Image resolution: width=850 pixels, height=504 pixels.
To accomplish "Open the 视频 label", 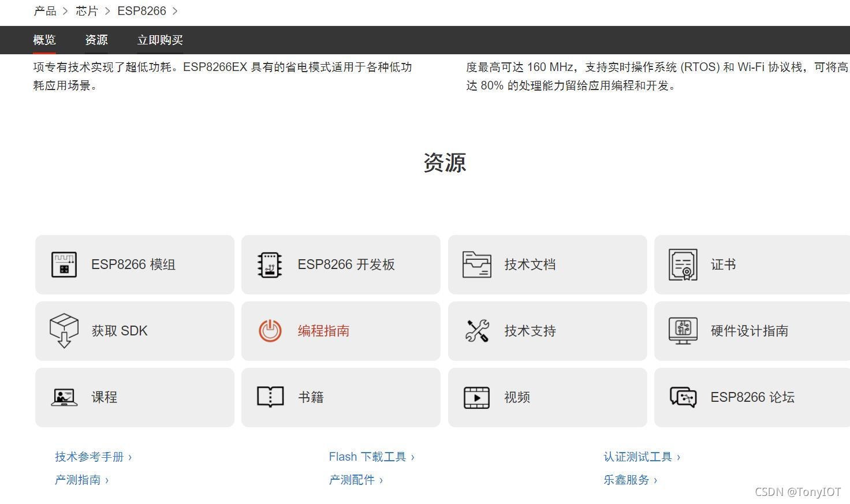I will point(517,397).
